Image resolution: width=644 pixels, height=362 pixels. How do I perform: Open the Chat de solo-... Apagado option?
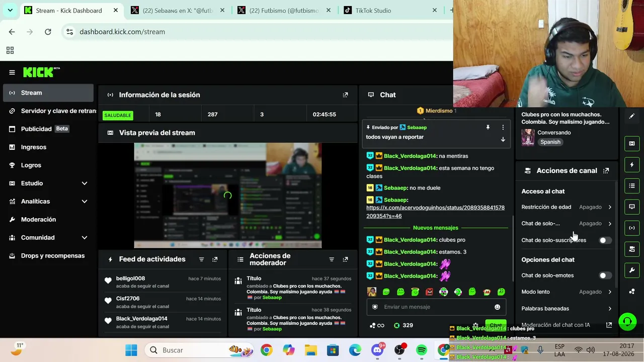[567, 224]
